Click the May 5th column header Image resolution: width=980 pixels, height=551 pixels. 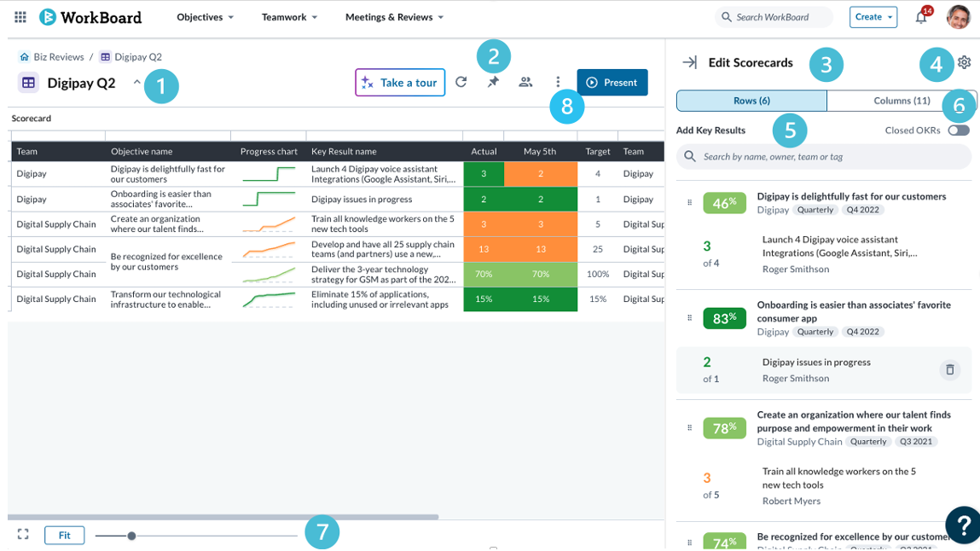coord(540,151)
